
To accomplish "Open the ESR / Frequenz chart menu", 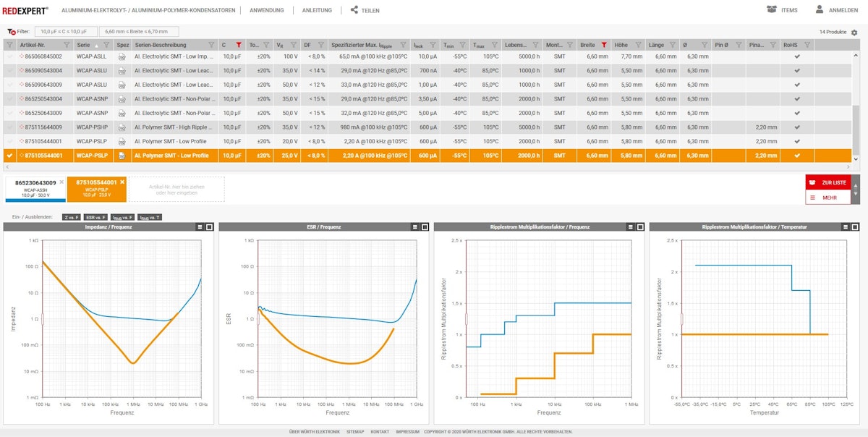I will tap(414, 227).
